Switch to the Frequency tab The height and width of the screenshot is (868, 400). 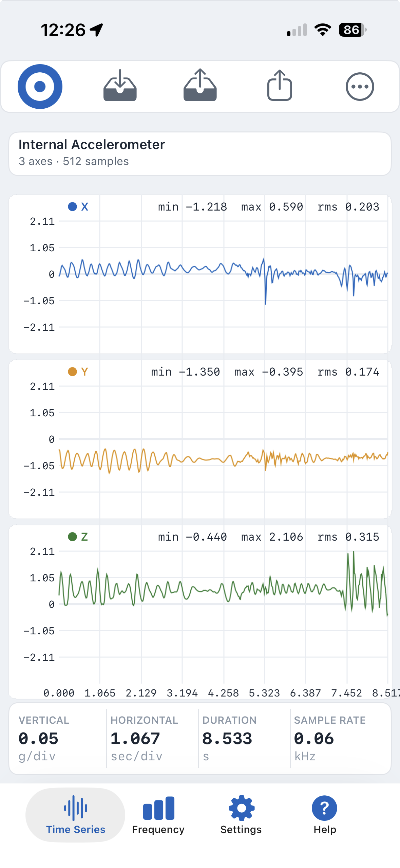tap(158, 815)
